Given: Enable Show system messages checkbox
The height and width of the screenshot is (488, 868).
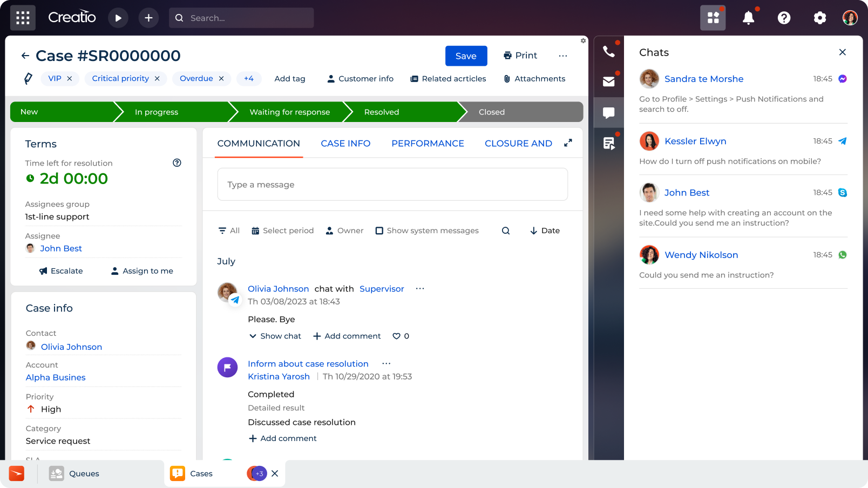Looking at the screenshot, I should pyautogui.click(x=379, y=231).
